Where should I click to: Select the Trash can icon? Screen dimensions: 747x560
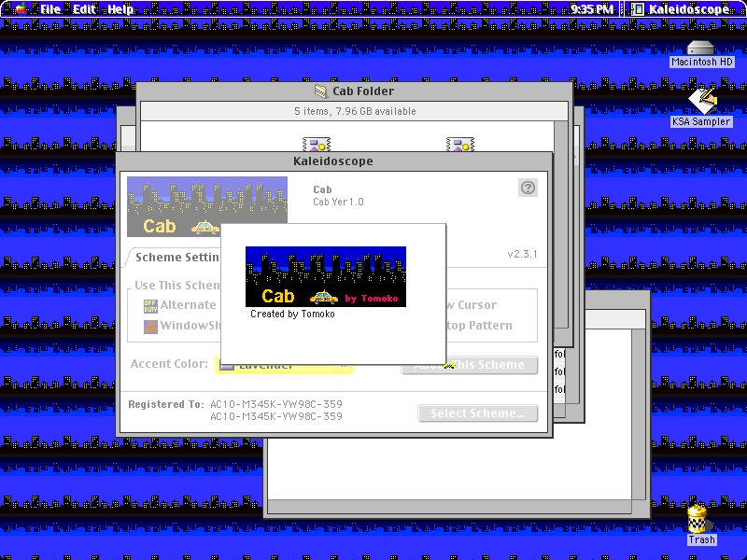coord(698,519)
